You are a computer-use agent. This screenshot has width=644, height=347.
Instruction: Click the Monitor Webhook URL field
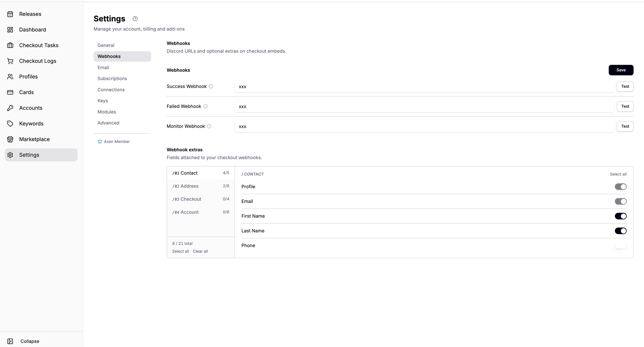coord(424,126)
